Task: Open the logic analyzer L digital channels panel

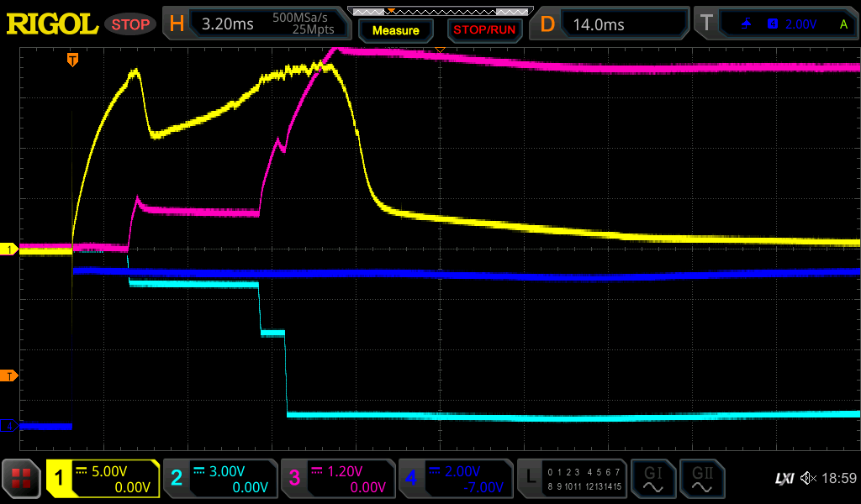Action: pos(572,479)
